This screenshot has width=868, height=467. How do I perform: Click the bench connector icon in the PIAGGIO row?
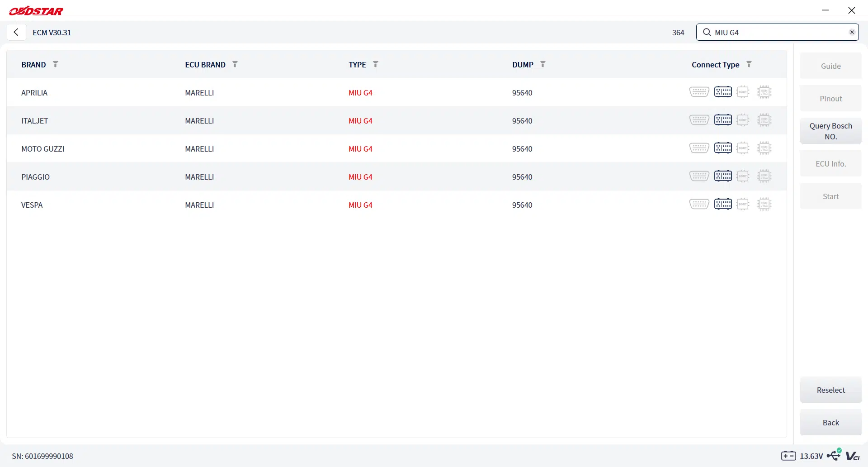tap(723, 176)
